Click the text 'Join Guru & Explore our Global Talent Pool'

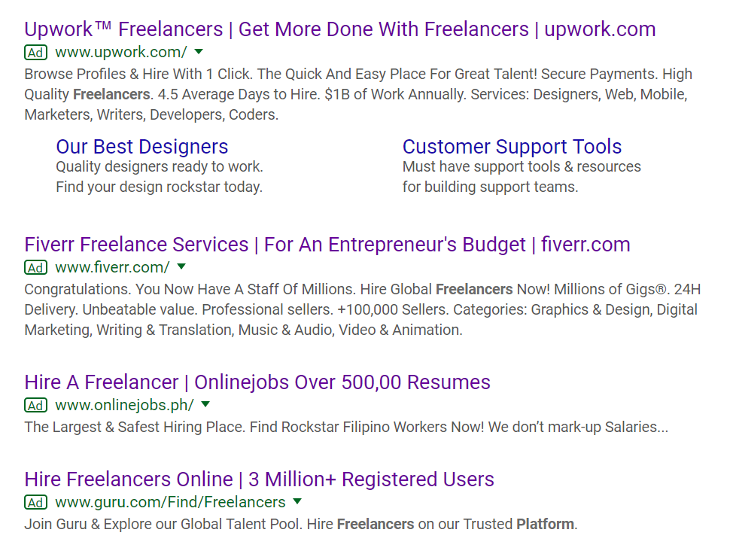(x=163, y=525)
